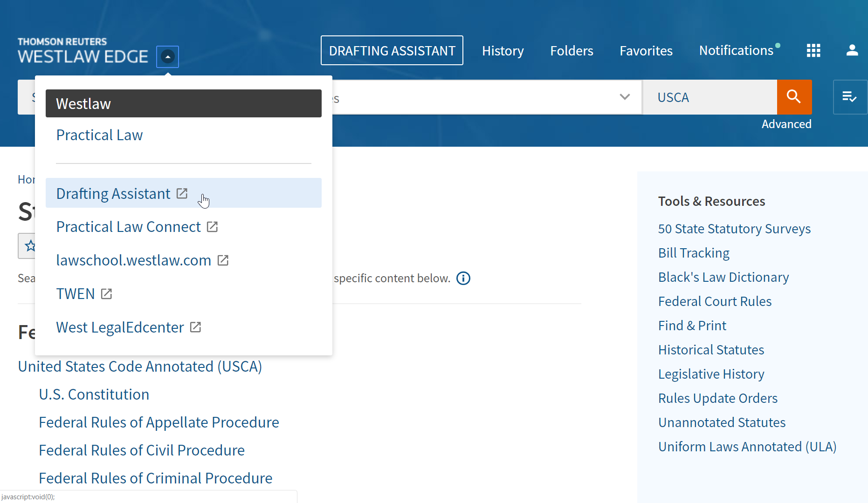Collapse the Westlaw Edge product switcher arrow
This screenshot has height=503, width=868.
pyautogui.click(x=167, y=57)
